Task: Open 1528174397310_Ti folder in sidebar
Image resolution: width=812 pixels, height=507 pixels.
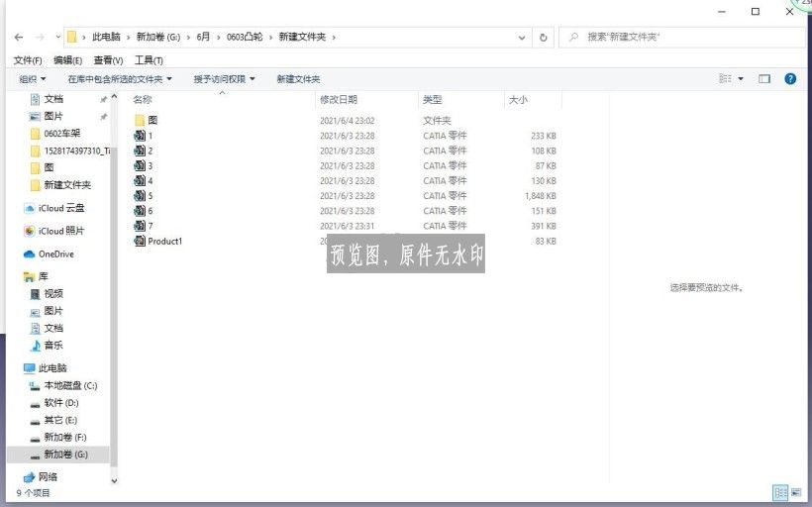Action: pos(70,151)
